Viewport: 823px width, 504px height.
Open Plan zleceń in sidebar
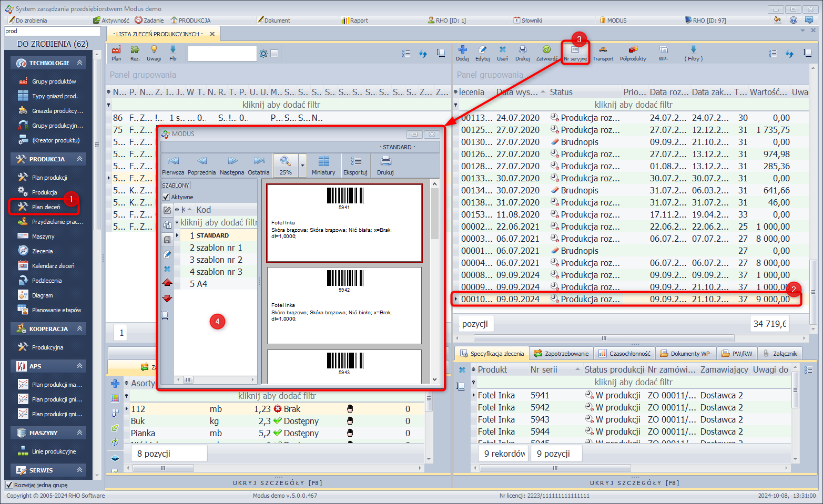click(x=46, y=207)
